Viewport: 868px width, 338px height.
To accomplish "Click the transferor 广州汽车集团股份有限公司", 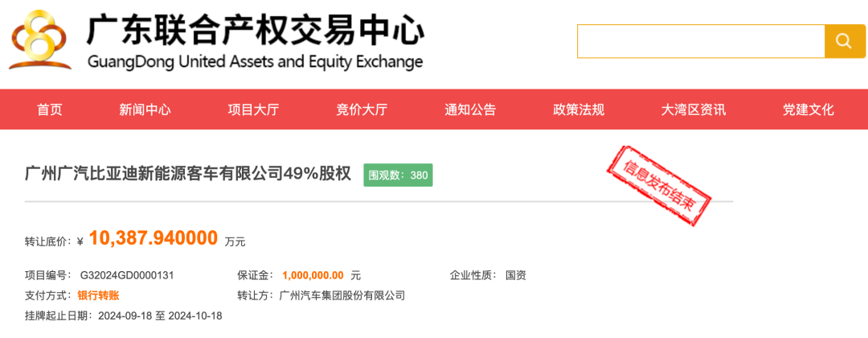I will coord(342,296).
